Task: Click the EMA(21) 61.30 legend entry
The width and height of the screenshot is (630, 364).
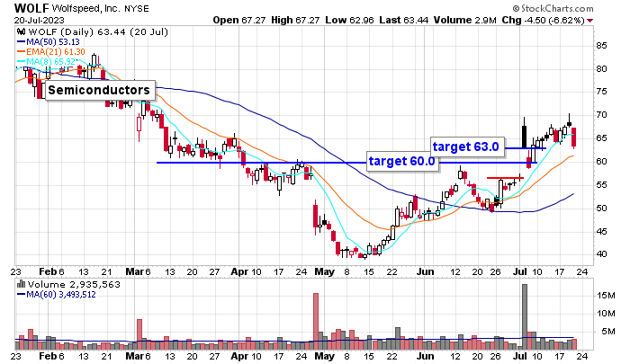Action: [51, 52]
